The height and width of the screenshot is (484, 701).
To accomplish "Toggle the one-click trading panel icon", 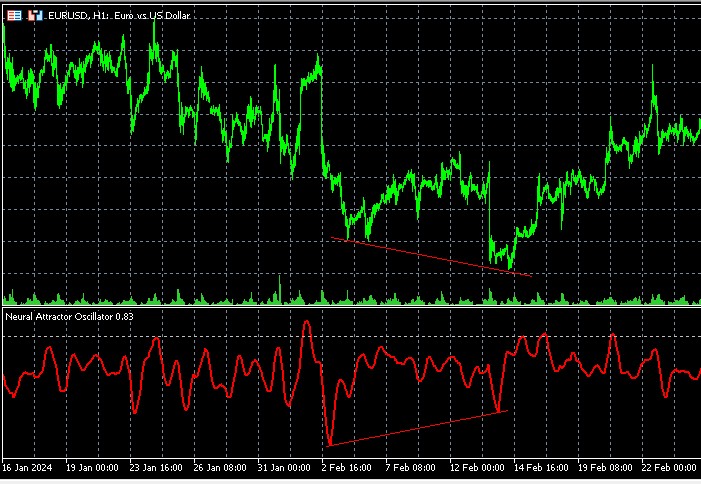I will [35, 16].
